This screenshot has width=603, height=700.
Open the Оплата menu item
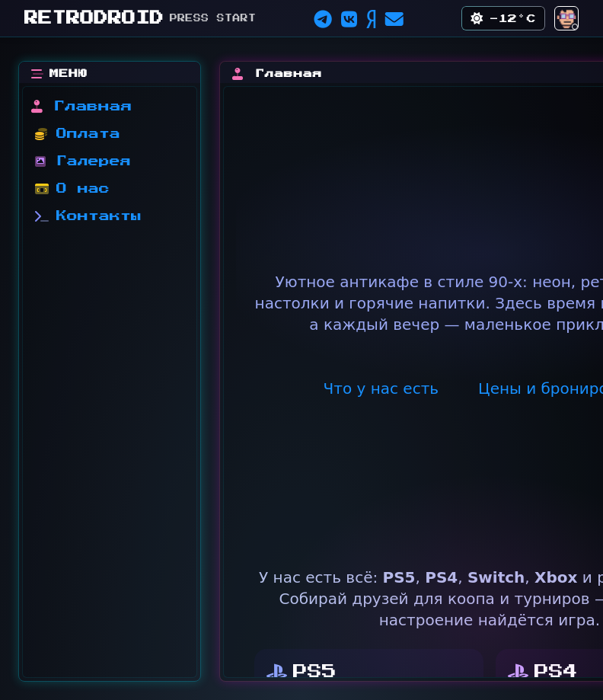click(x=88, y=133)
